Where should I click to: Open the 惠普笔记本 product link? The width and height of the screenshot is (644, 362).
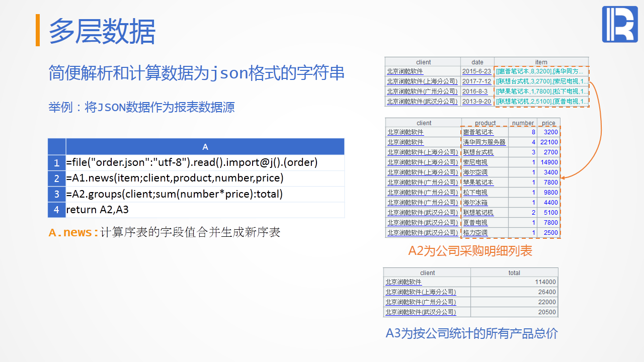click(x=478, y=132)
